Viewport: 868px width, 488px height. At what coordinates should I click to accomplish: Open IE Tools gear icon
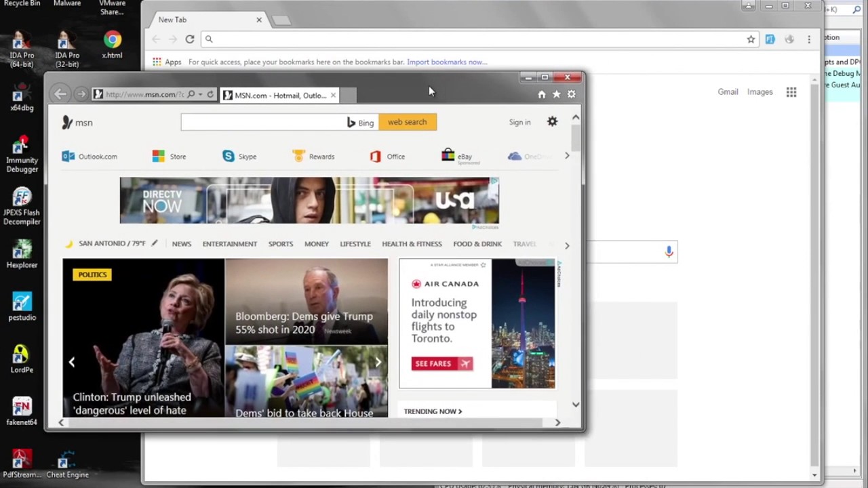572,95
